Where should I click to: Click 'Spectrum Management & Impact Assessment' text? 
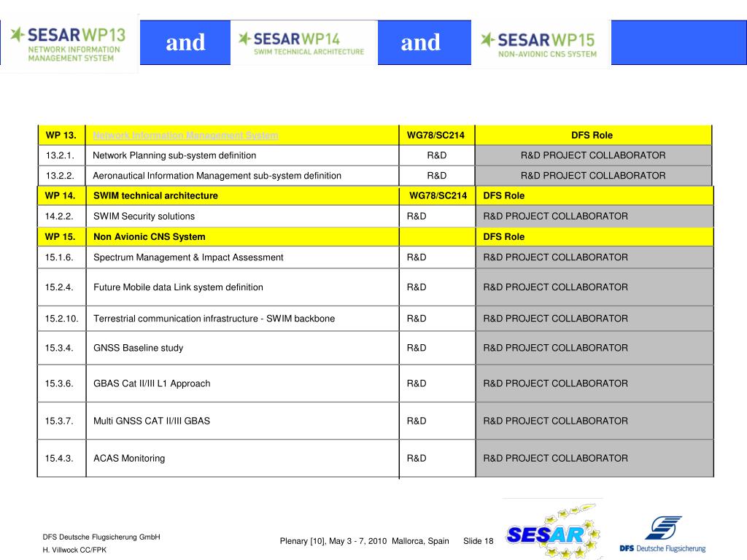pos(188,257)
